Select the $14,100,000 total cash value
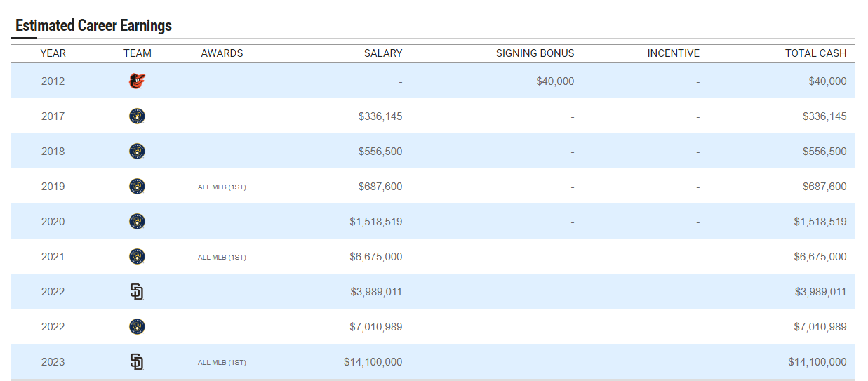This screenshot has height=381, width=868. (x=817, y=362)
